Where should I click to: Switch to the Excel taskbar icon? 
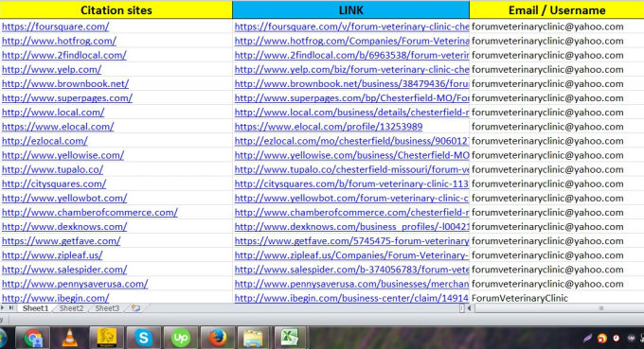(x=290, y=338)
